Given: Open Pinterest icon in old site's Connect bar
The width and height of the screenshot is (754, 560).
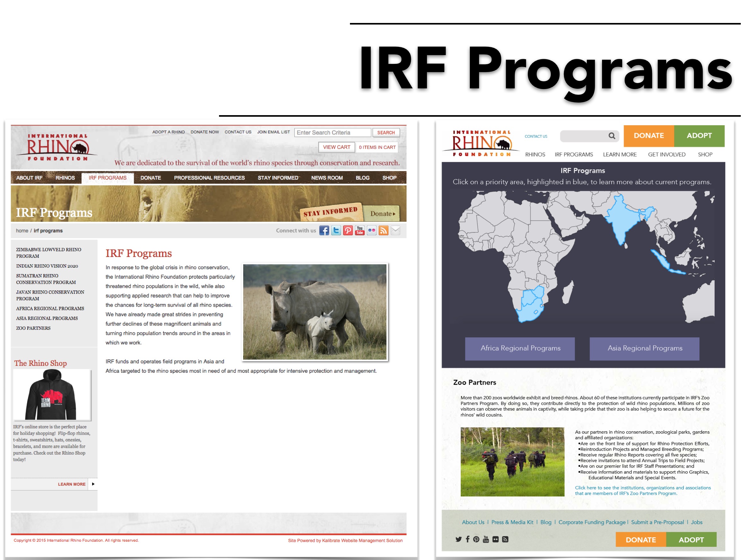Looking at the screenshot, I should coord(348,231).
